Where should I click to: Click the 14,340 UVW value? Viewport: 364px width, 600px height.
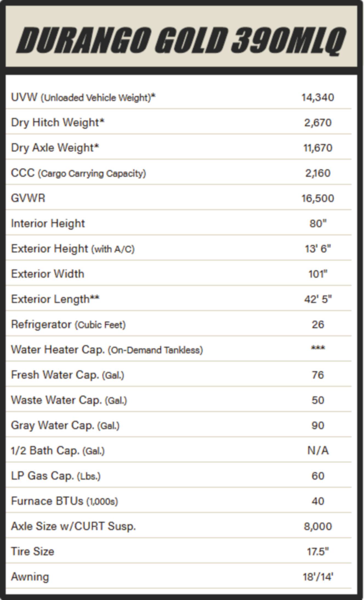[x=318, y=98]
